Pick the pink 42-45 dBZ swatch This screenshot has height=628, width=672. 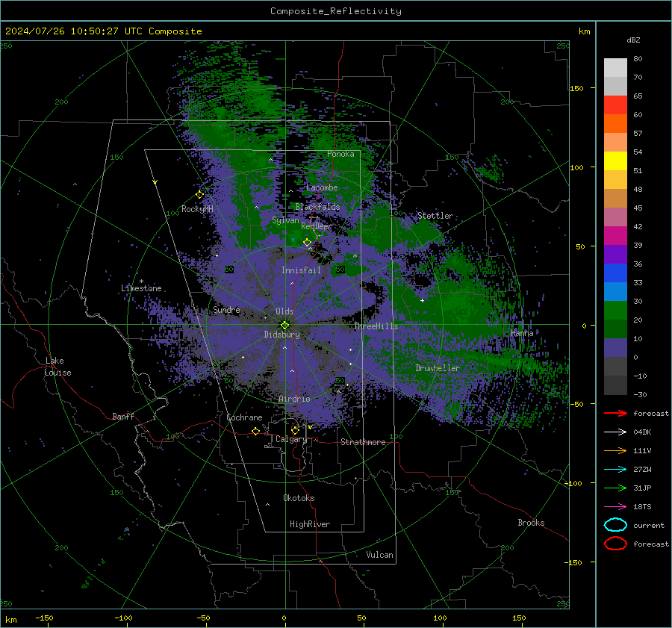coord(615,217)
